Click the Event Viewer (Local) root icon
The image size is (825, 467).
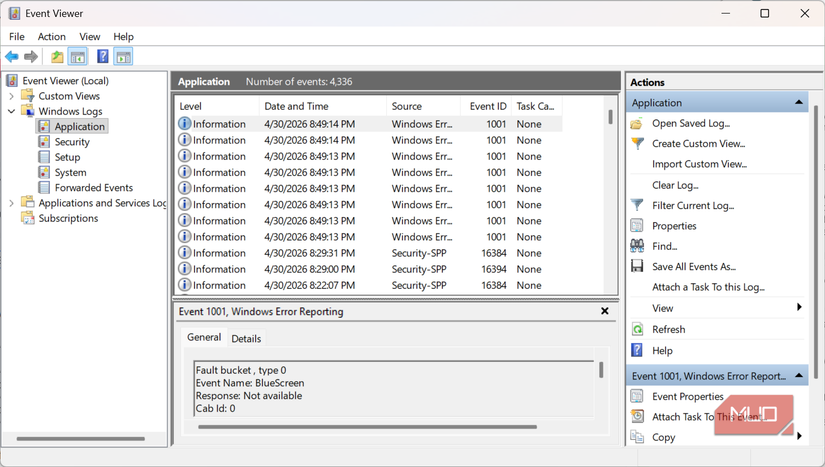coord(12,80)
